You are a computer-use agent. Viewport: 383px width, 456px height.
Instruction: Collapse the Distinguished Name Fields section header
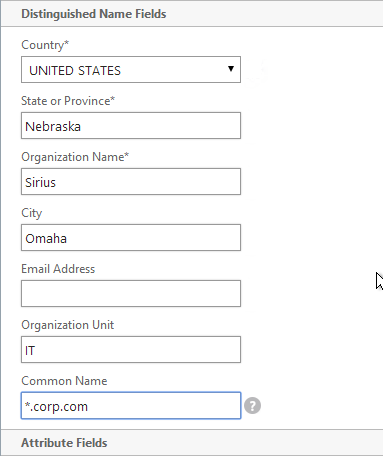click(94, 14)
